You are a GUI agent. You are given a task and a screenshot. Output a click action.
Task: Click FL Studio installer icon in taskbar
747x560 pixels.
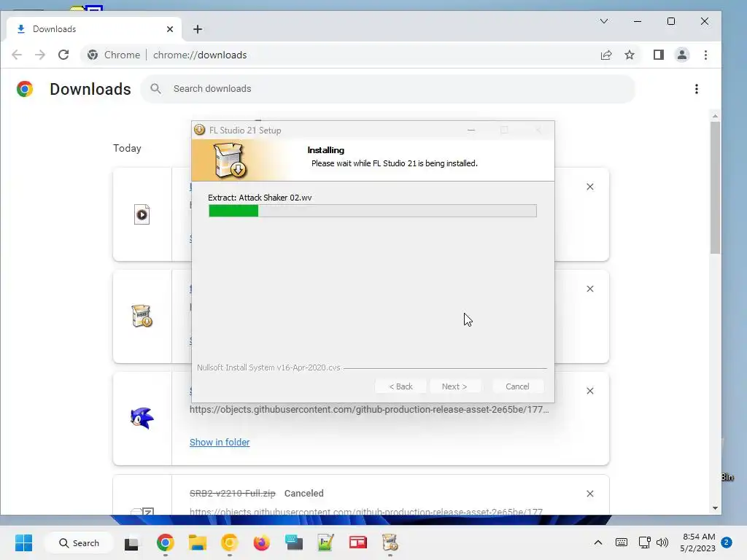click(x=390, y=542)
